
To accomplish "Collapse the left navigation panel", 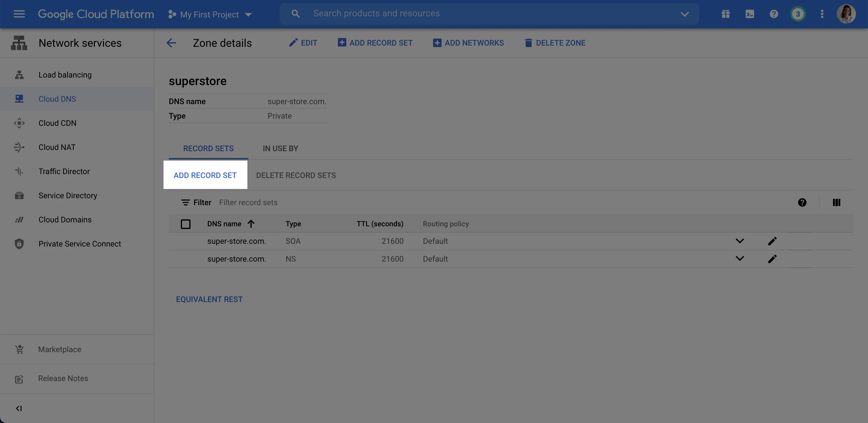I will (x=19, y=408).
